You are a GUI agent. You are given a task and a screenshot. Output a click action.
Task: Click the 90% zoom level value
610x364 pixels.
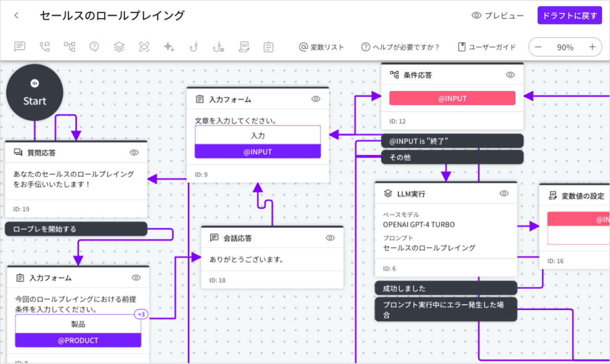[x=565, y=48]
